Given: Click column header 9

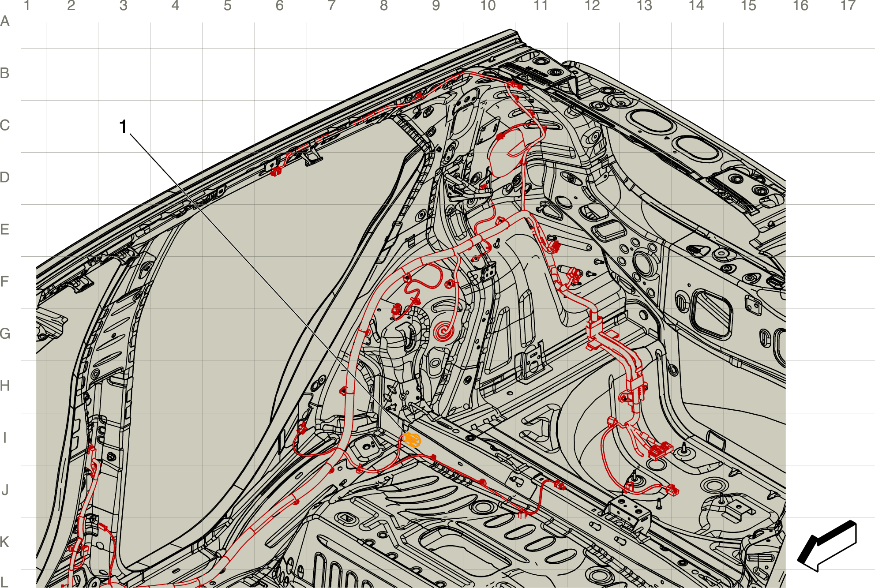Looking at the screenshot, I should 436,6.
